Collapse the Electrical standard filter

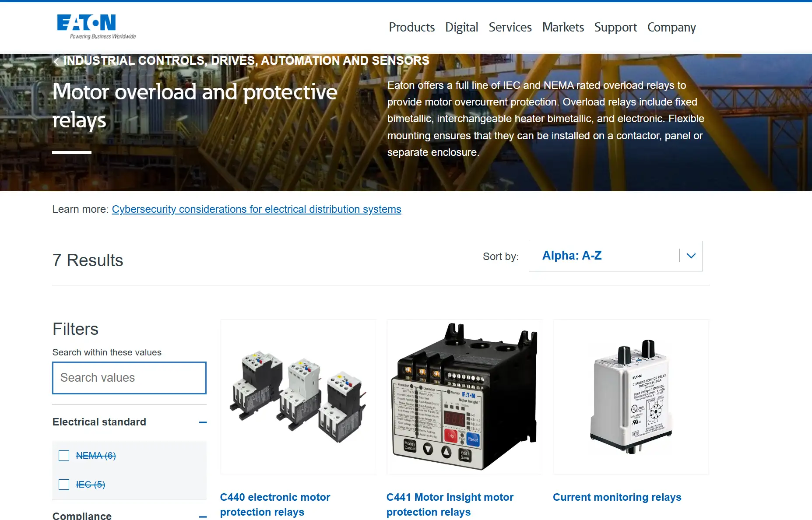[202, 422]
